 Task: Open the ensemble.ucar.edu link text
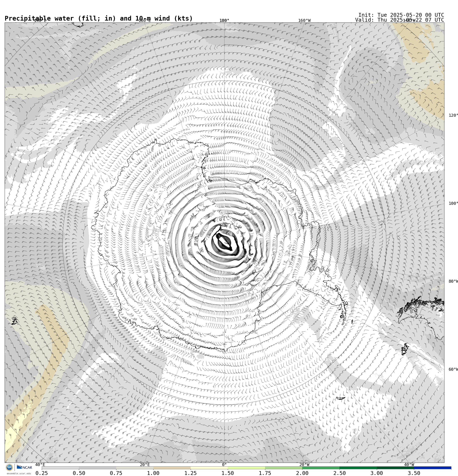[19, 474]
